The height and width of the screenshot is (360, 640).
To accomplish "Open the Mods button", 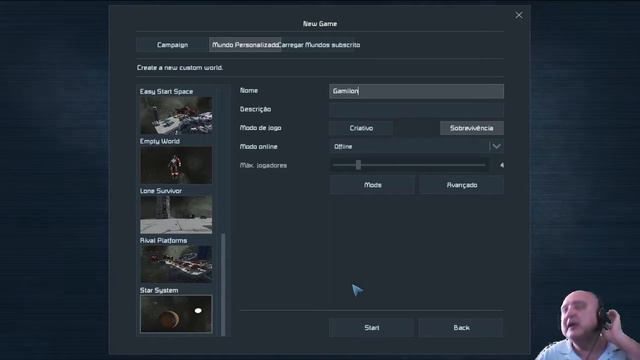I will [372, 185].
